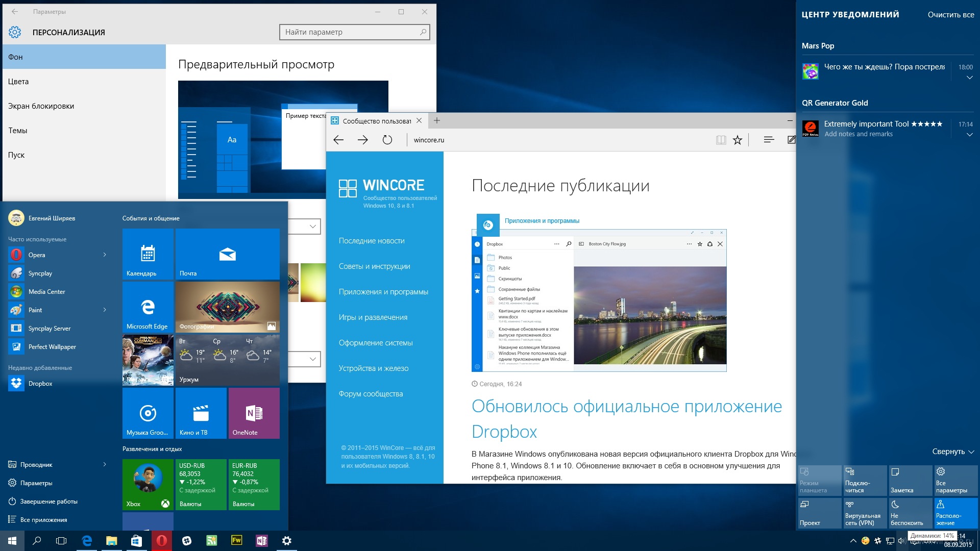Screen dimensions: 980x551
Task: Click the Windows Start button
Action: (x=12, y=541)
